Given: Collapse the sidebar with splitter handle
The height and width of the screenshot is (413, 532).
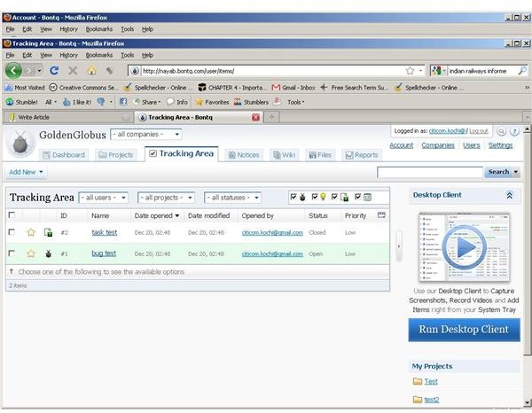Looking at the screenshot, I should tap(399, 246).
